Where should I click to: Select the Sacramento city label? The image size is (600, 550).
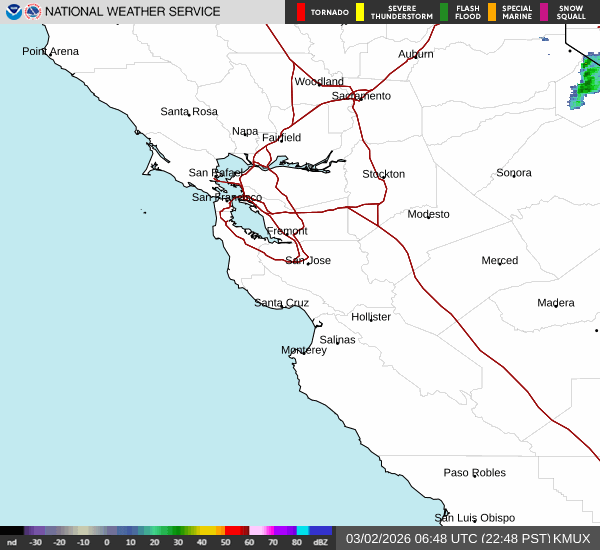coord(361,96)
